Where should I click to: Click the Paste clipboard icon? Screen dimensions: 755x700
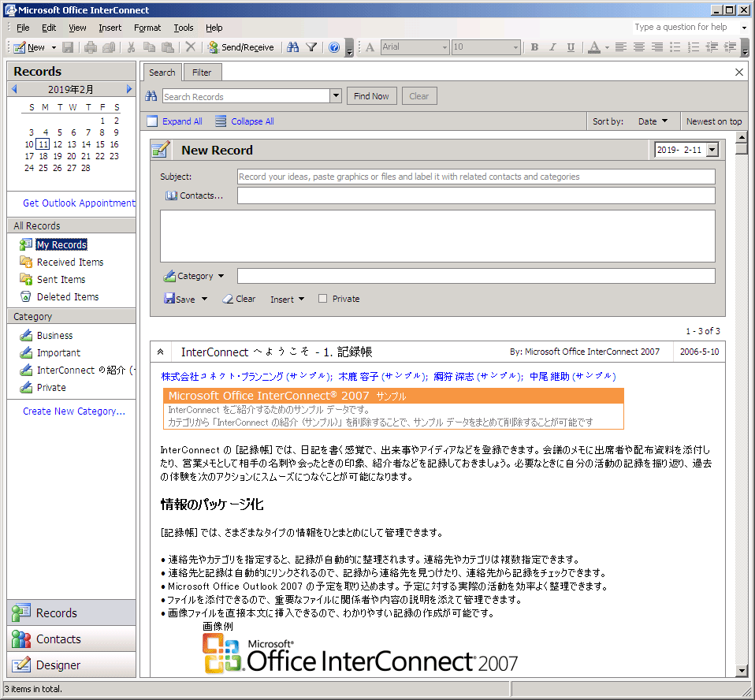168,47
